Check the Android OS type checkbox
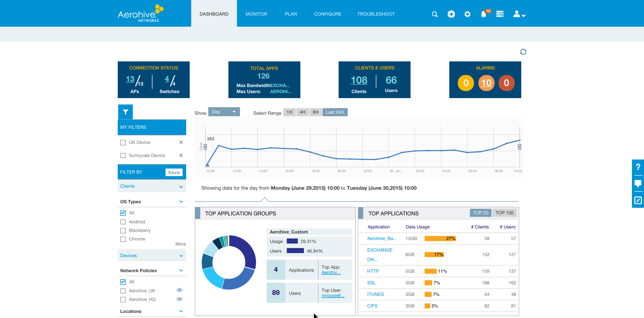Viewport: 644px width, 318px height. pos(123,222)
